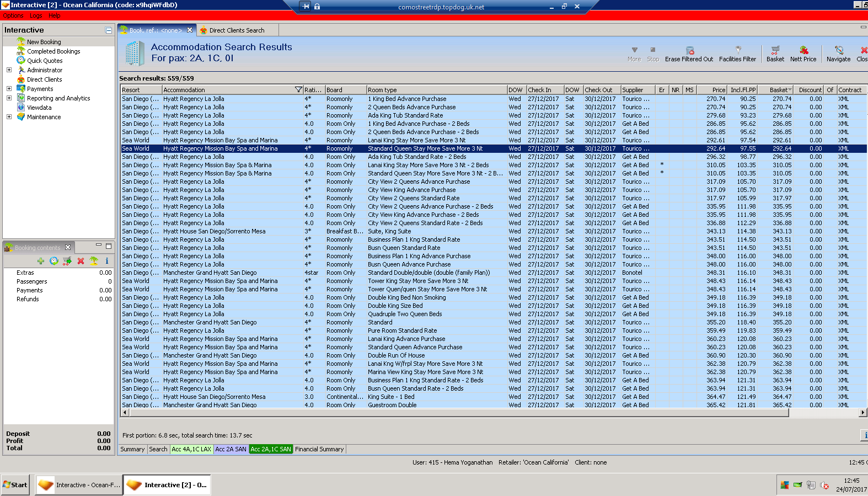Sort by the Resort column header
The height and width of the screenshot is (496, 868).
[x=141, y=89]
